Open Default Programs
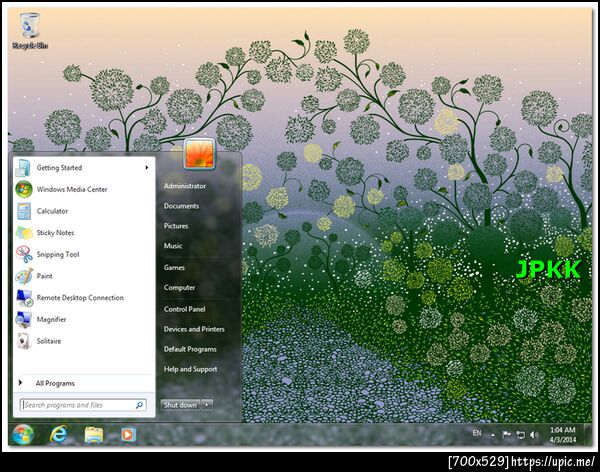 coord(190,349)
